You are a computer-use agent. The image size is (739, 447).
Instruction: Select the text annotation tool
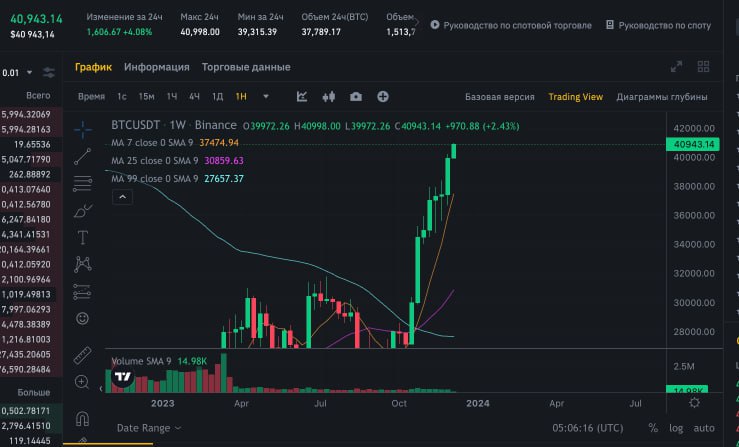(x=83, y=237)
